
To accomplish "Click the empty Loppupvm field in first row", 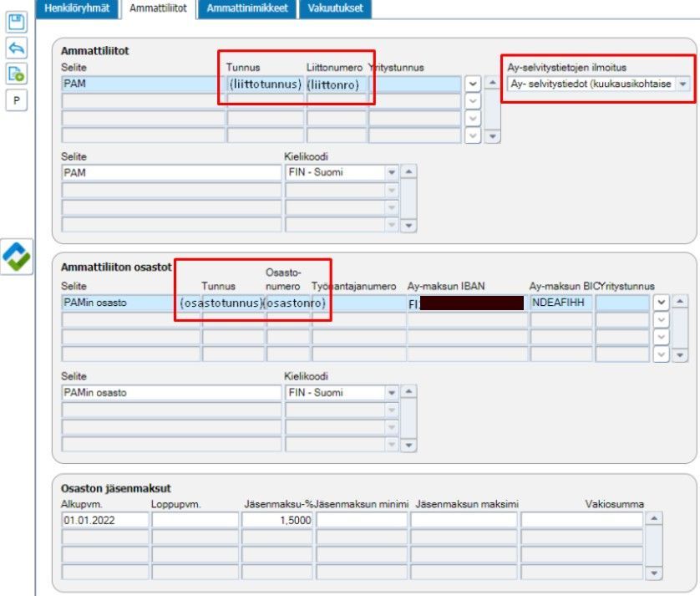I will pos(195,520).
